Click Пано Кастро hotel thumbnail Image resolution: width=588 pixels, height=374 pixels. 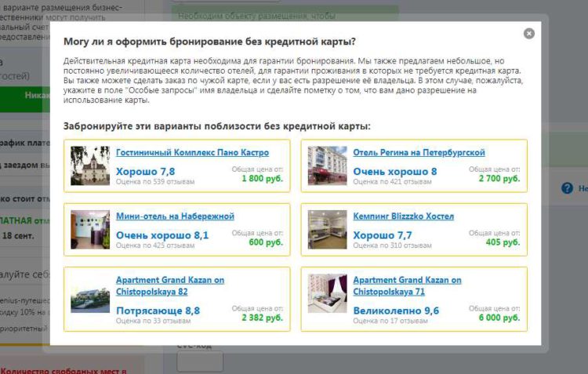tap(90, 165)
